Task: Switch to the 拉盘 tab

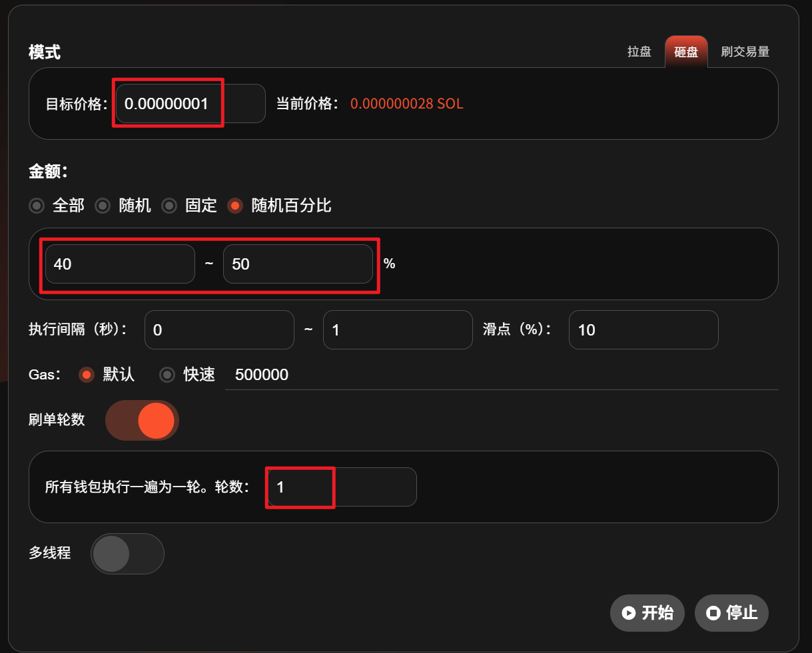Action: [x=639, y=52]
